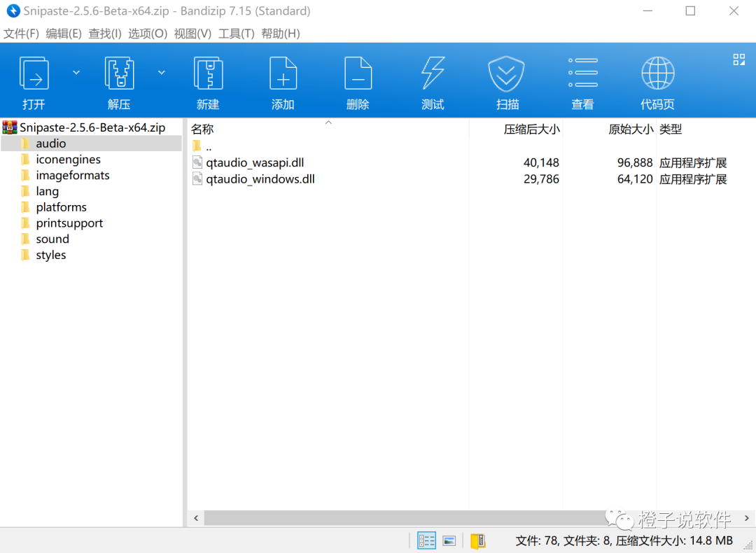Open the 选项(O) menu
756x553 pixels.
[148, 34]
